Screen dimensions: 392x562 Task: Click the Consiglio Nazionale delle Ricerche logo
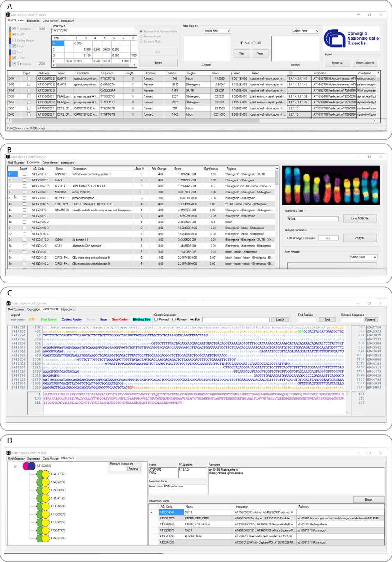tap(351, 39)
